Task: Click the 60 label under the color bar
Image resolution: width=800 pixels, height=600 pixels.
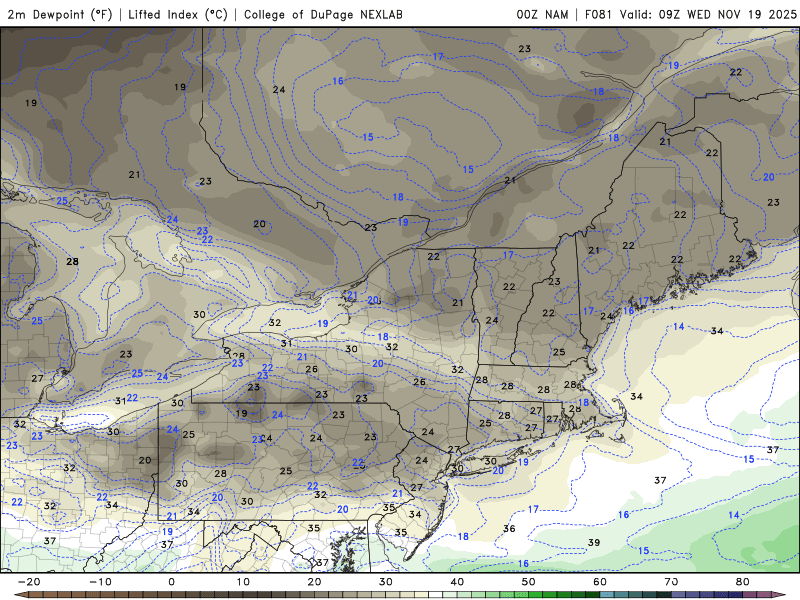Action: tap(600, 582)
